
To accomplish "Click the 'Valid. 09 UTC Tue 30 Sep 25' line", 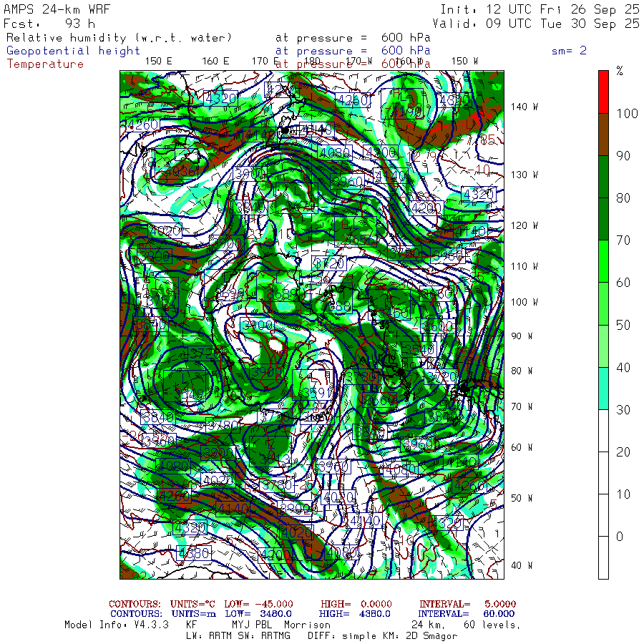I will pyautogui.click(x=539, y=23).
